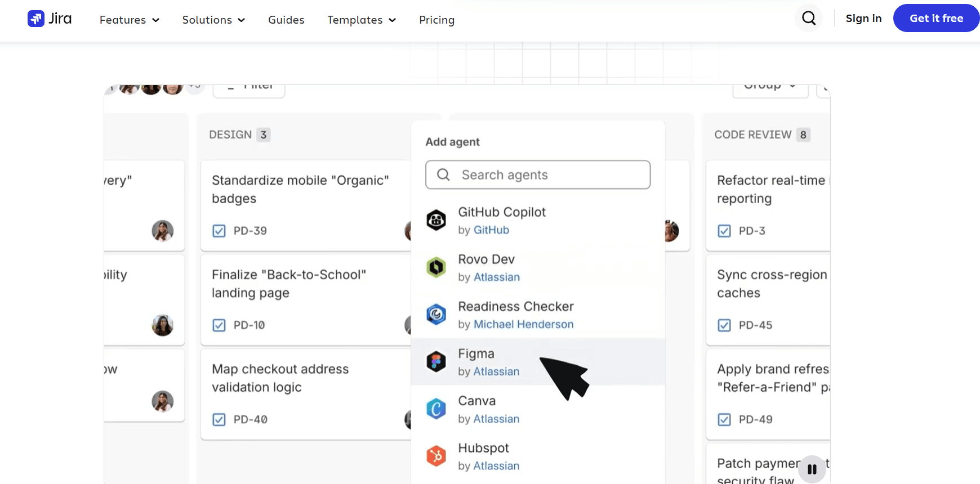
Task: Click the Jira logo
Action: [50, 19]
